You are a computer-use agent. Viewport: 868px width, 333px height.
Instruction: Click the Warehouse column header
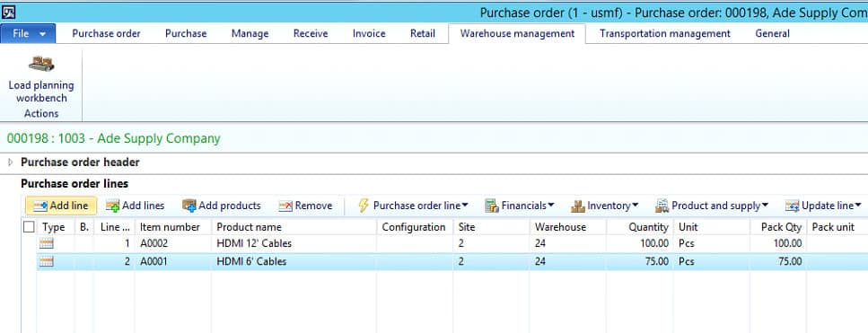[568, 227]
